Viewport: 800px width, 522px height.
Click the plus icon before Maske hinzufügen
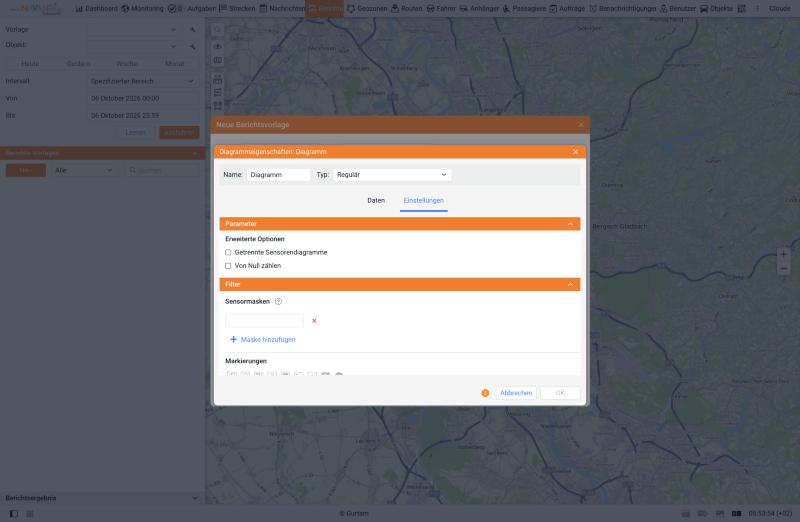click(233, 339)
